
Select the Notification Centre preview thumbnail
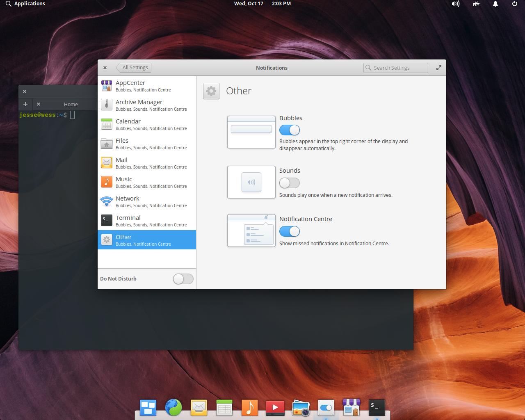(x=251, y=231)
